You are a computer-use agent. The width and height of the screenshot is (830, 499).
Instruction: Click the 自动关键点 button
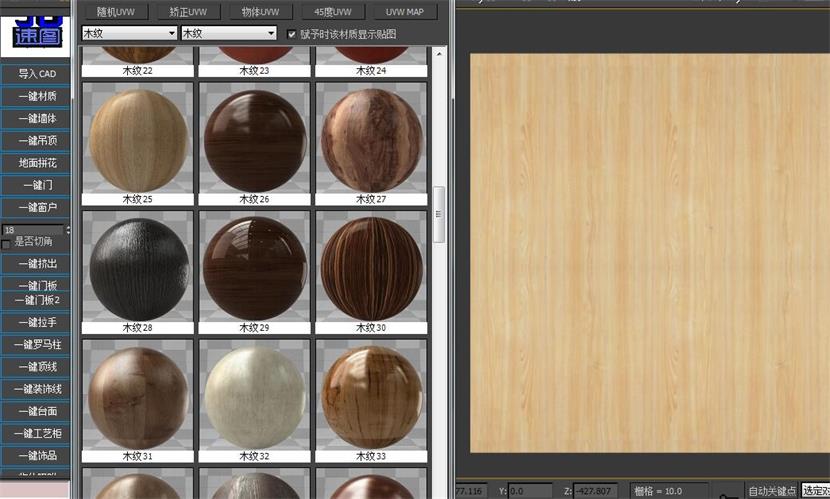tap(772, 491)
